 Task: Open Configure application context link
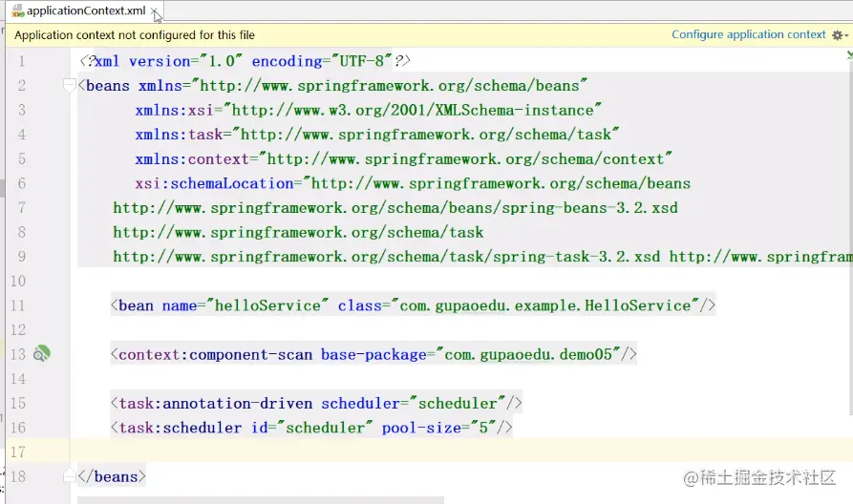point(749,34)
